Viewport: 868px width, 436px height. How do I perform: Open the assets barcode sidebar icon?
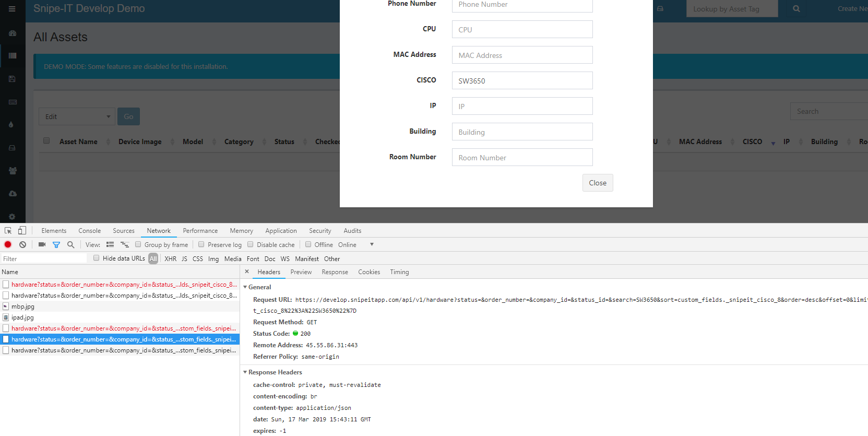13,55
